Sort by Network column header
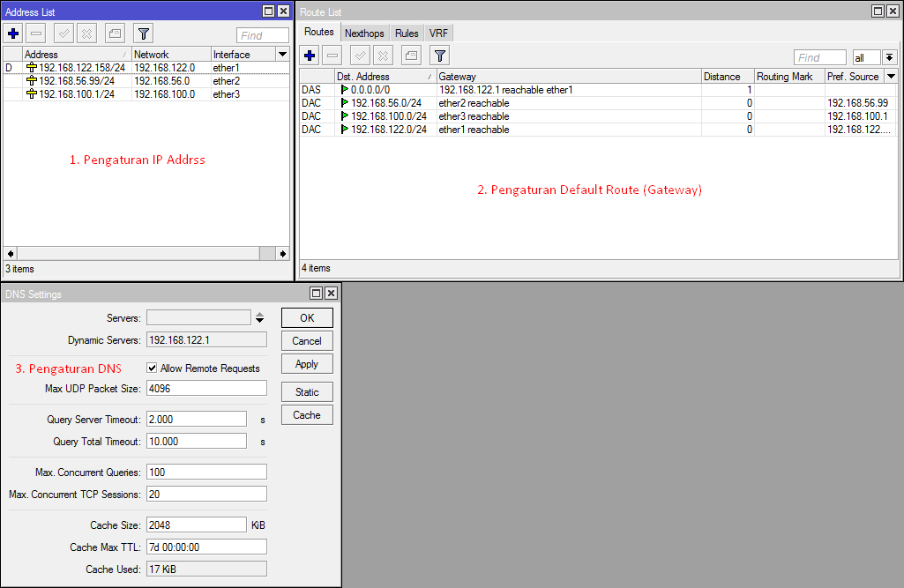The image size is (904, 588). 171,54
